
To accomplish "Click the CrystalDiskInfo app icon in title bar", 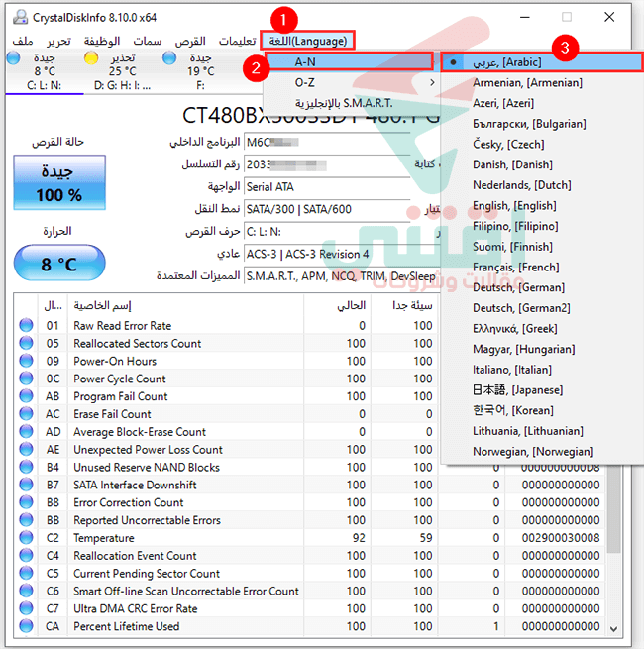I will click(x=20, y=17).
